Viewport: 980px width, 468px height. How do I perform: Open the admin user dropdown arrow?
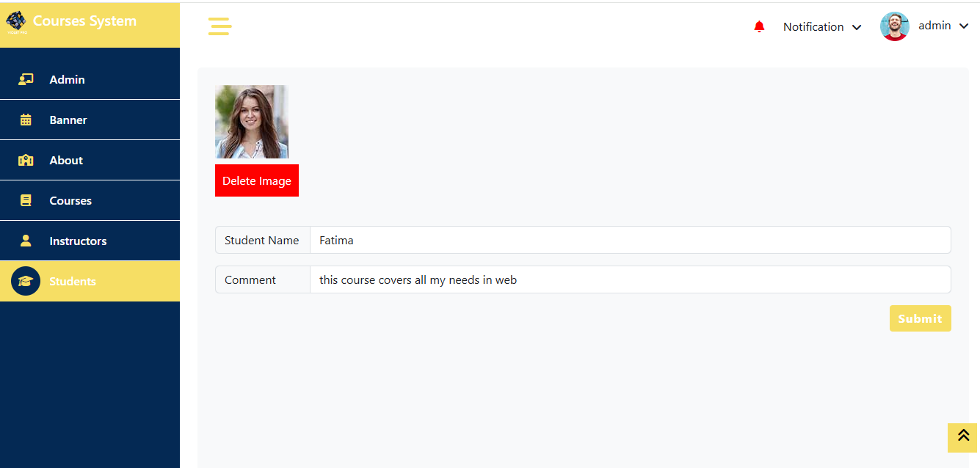click(x=964, y=26)
